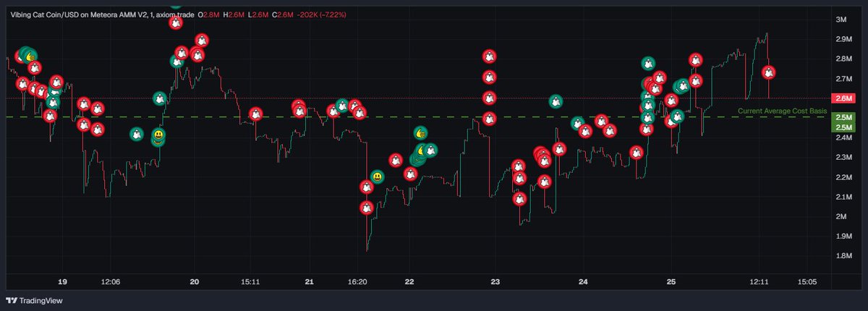
Task: Click the lone red marker just left of date 24
Action: [x=559, y=149]
